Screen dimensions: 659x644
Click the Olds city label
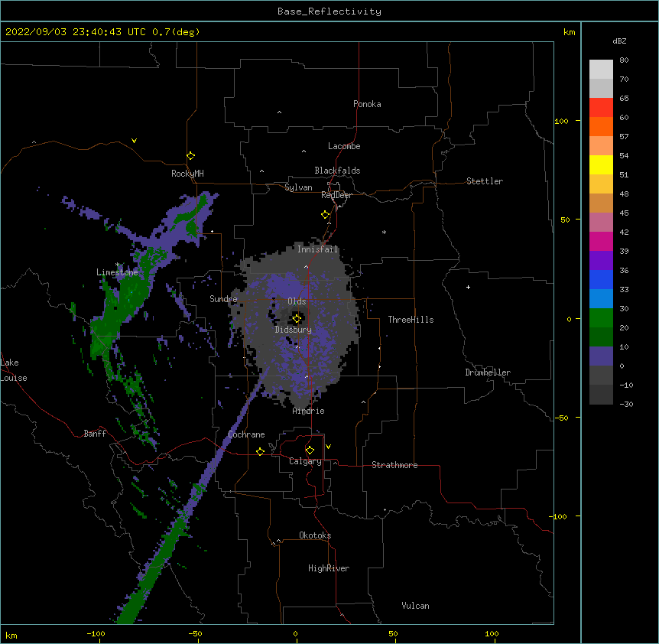tap(297, 301)
